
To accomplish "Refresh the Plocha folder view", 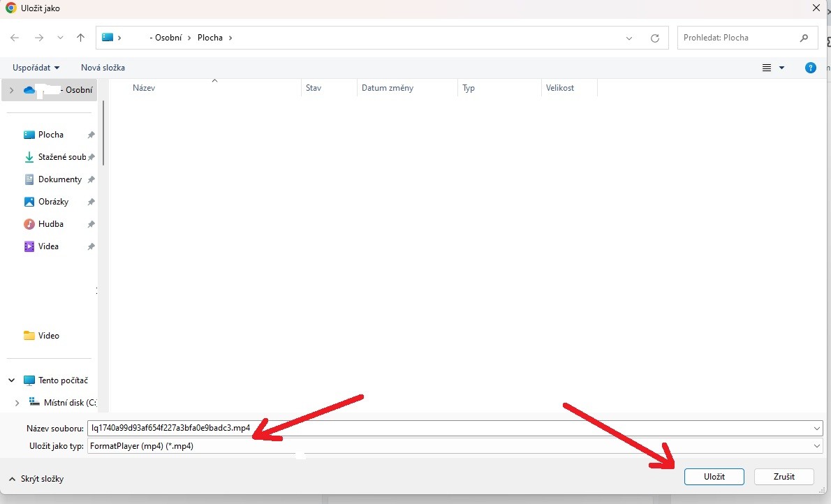I will pyautogui.click(x=654, y=38).
